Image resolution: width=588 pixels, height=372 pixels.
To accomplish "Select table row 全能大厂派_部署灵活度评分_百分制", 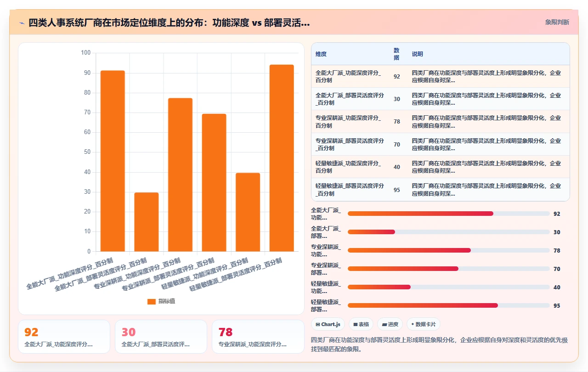I will tap(440, 99).
